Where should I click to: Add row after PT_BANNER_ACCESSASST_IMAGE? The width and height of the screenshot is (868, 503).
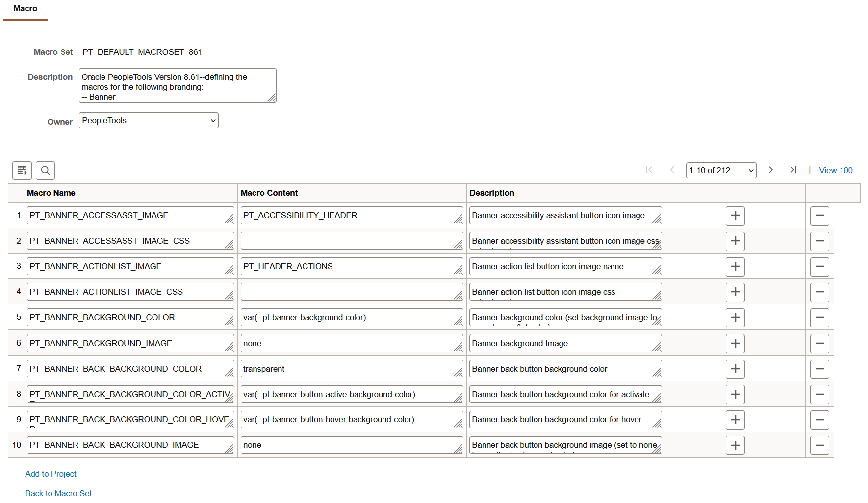coord(735,216)
